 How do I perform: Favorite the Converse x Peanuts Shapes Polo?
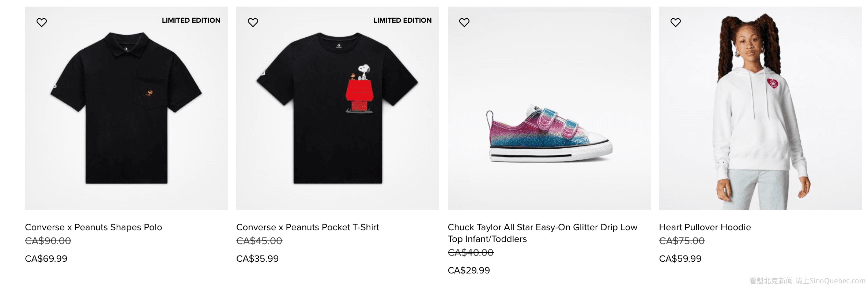point(42,23)
